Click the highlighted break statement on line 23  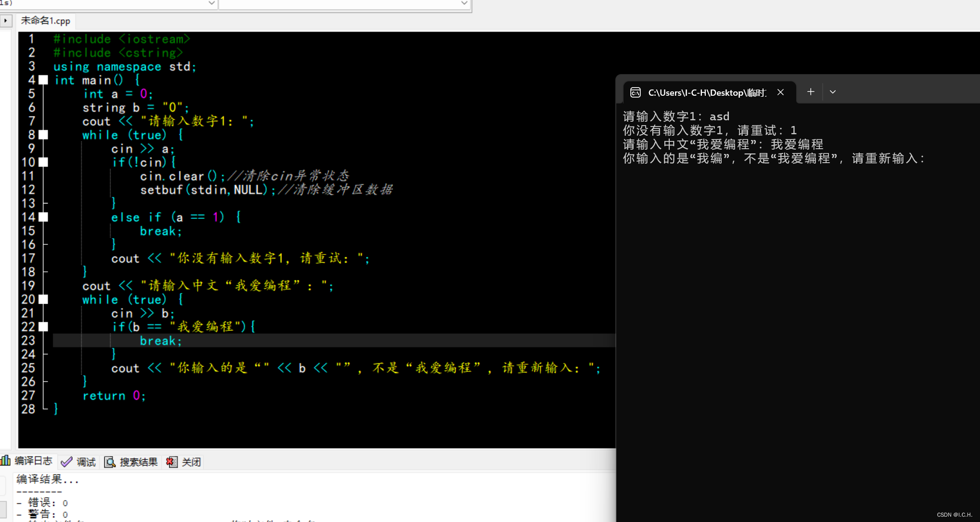pos(161,341)
